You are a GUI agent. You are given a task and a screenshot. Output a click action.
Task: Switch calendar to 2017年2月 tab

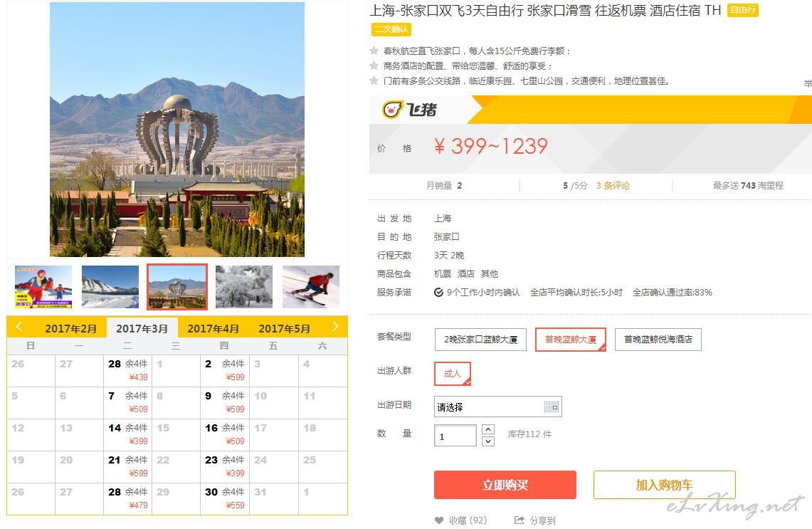click(x=71, y=328)
